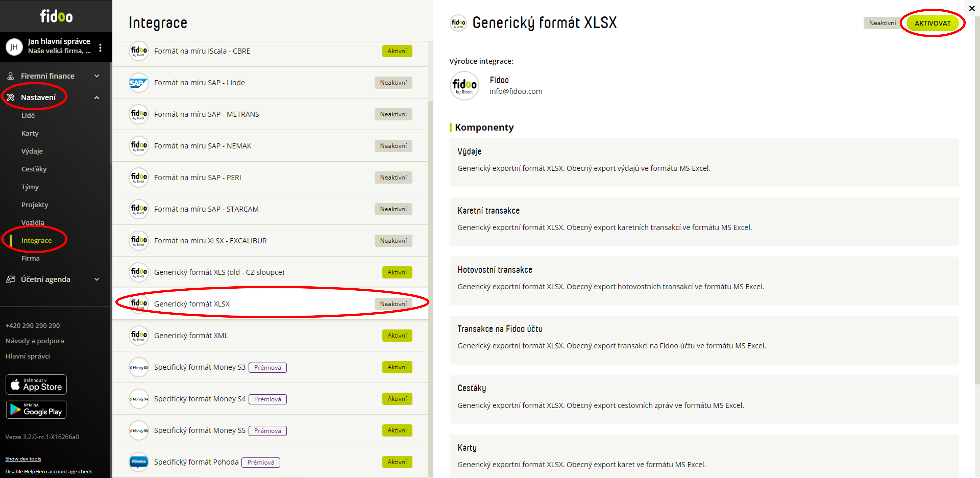The width and height of the screenshot is (980, 478).
Task: Click Neaktivní status badge in detail header
Action: [882, 23]
